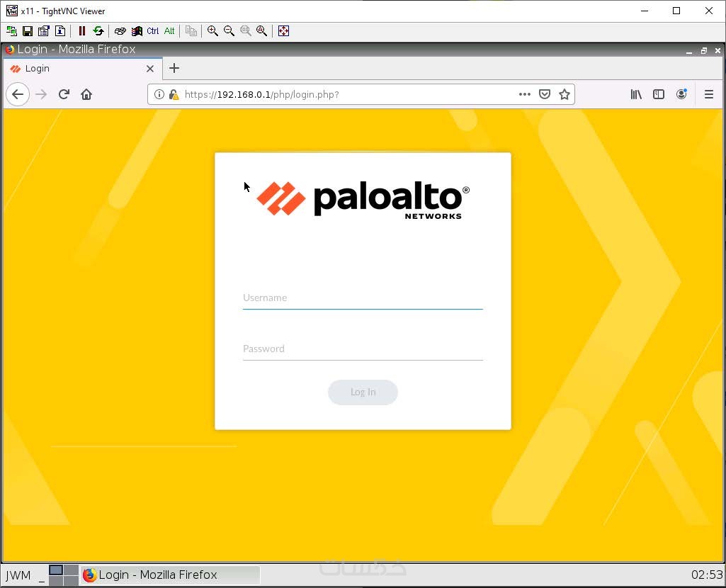Click the JWM virtual desktop pager
Image resolution: width=726 pixels, height=588 pixels.
pyautogui.click(x=64, y=575)
